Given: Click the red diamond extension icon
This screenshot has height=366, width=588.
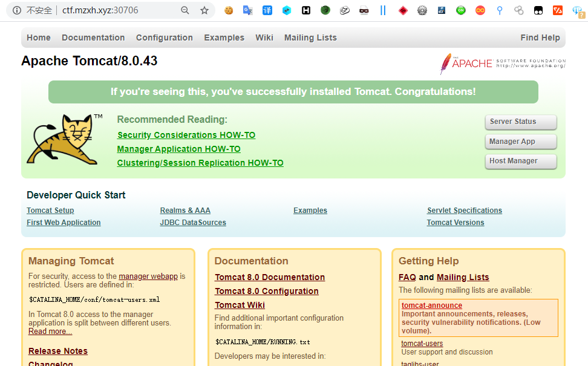Looking at the screenshot, I should 403,10.
